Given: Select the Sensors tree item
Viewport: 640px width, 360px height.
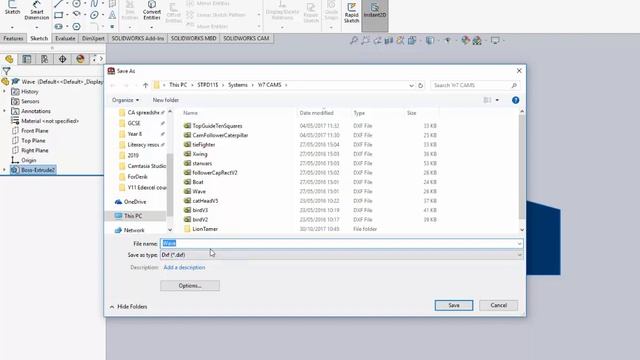Looking at the screenshot, I should tap(30, 101).
